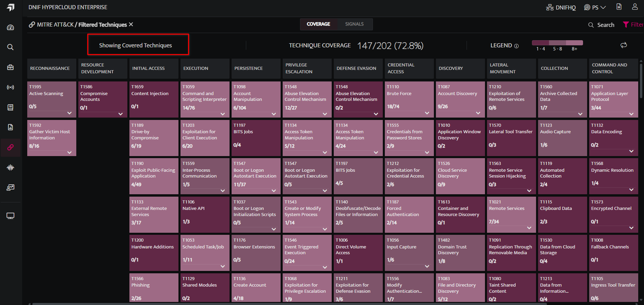
Task: Click the active MITRE link icon in sidebar
Action: pyautogui.click(x=11, y=147)
